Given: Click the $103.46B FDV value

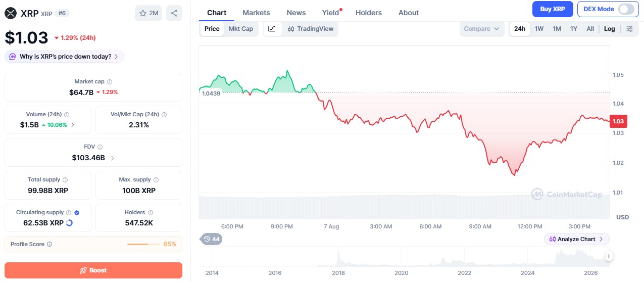Looking at the screenshot, I should point(88,158).
